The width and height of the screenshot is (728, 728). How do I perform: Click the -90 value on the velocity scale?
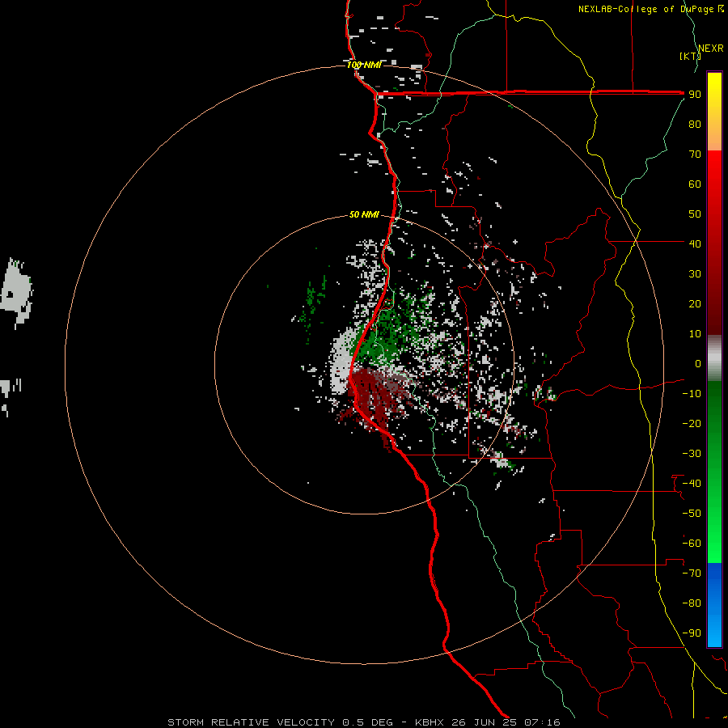[692, 633]
